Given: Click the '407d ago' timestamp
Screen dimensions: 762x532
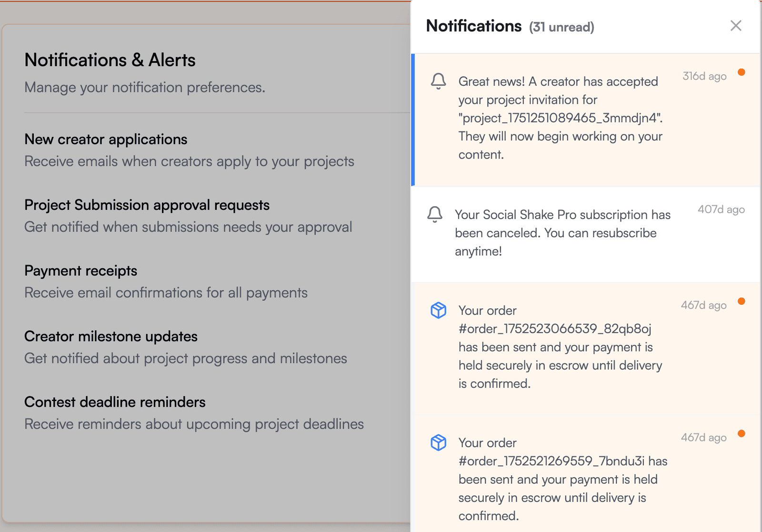Looking at the screenshot, I should [x=721, y=210].
